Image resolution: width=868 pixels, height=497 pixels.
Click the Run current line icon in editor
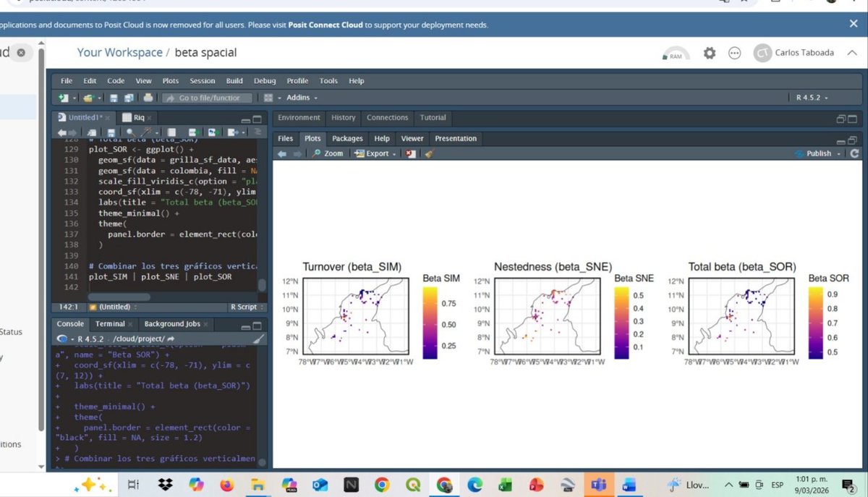pyautogui.click(x=195, y=132)
